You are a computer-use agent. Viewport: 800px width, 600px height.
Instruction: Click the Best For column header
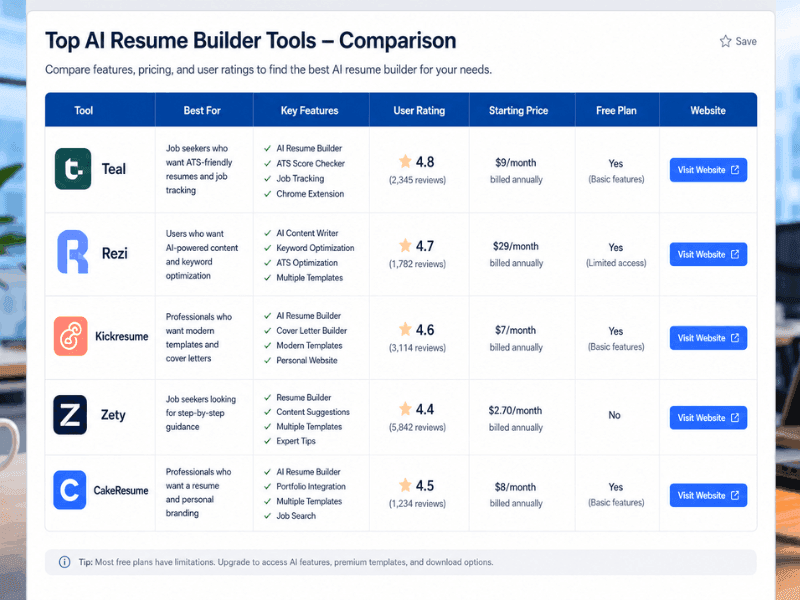pos(202,110)
